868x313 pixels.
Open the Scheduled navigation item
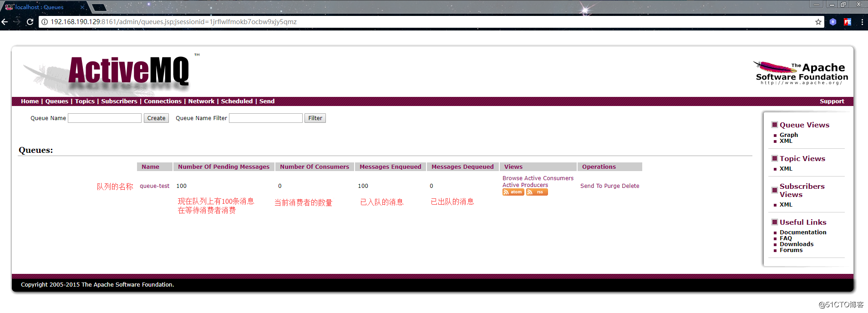(x=237, y=101)
